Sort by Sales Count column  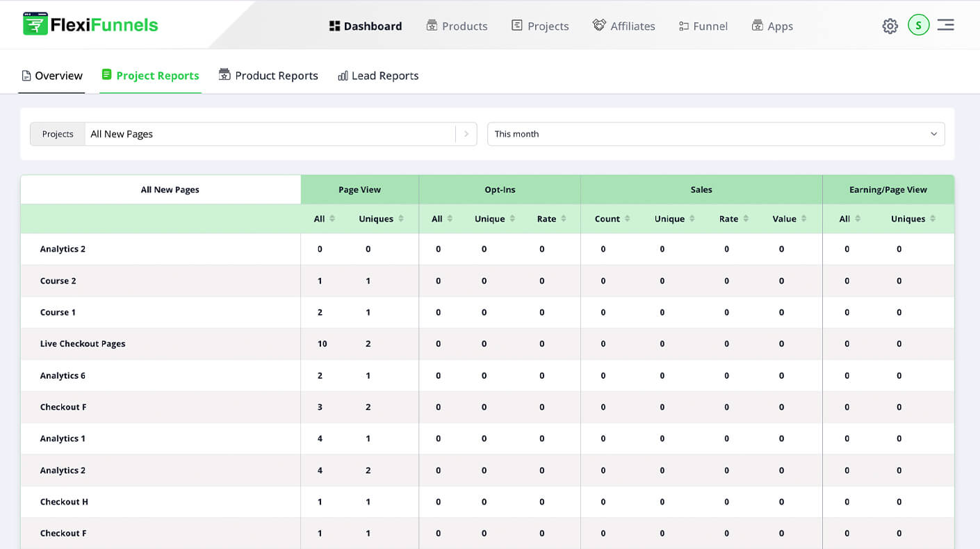[x=612, y=219]
